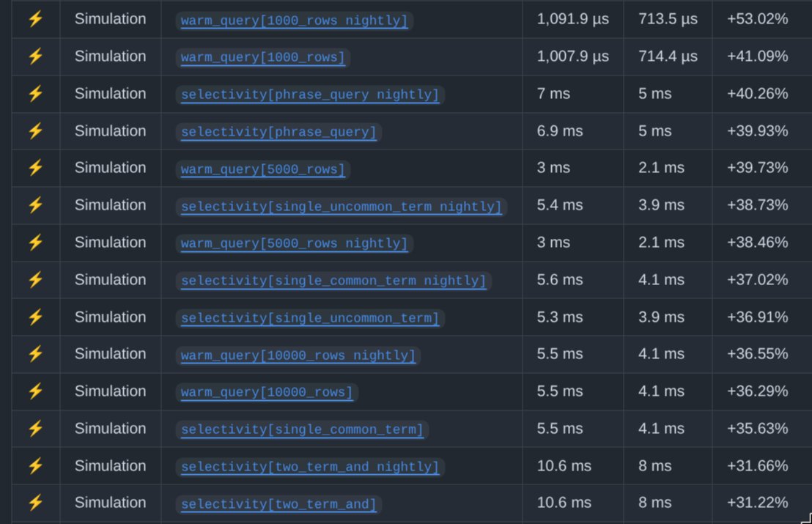
Task: Click lightning icon in selectivity[single_uncommon_term nightly] row
Action: pos(36,205)
